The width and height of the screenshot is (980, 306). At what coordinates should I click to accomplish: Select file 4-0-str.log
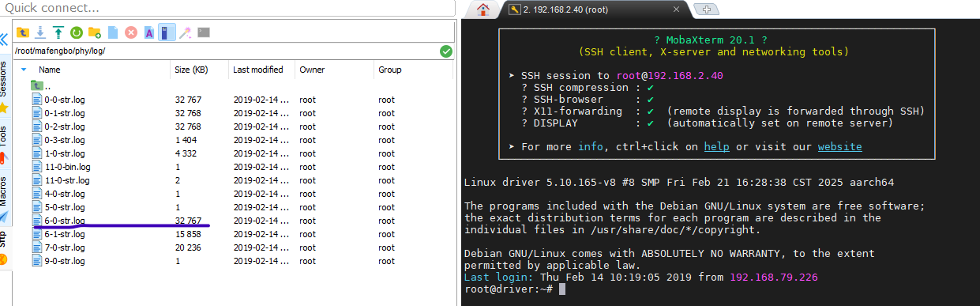pyautogui.click(x=65, y=194)
